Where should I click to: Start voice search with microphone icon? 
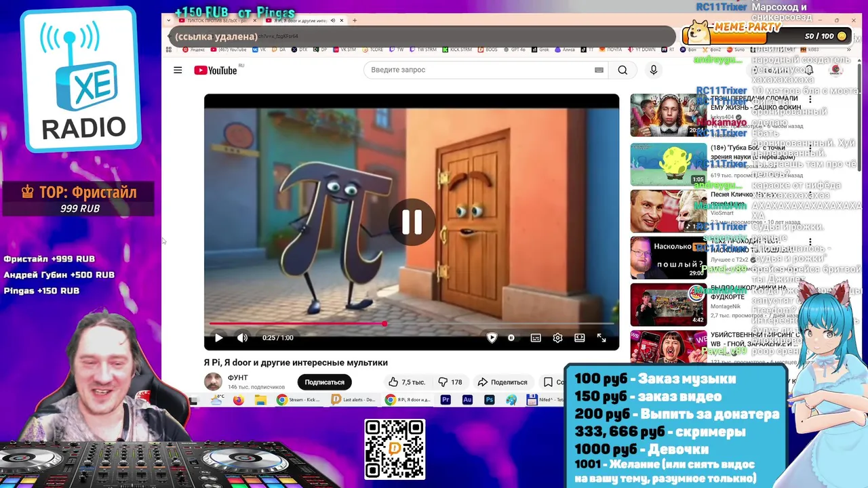point(654,70)
